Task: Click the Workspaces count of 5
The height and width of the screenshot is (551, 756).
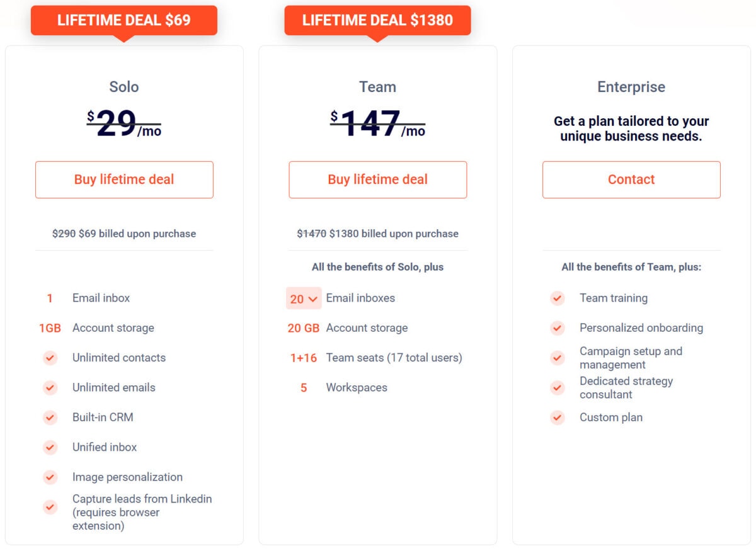Action: pos(303,388)
